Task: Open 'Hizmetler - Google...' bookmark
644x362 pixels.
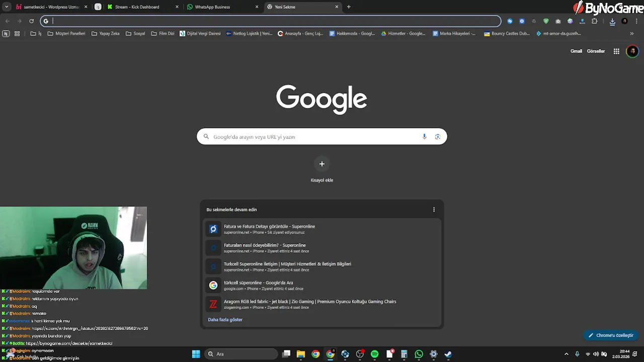Action: 404,34
